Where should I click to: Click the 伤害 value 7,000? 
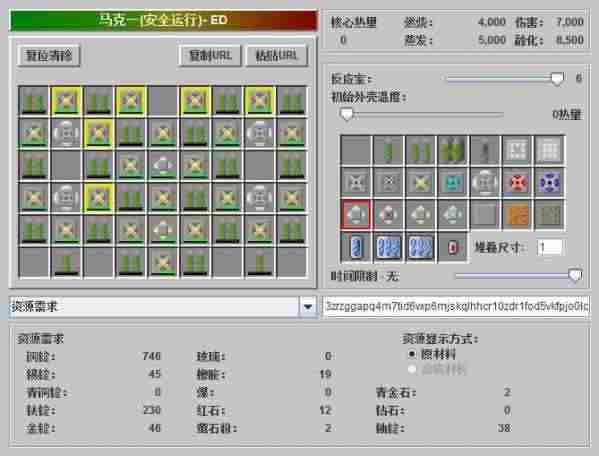click(x=570, y=22)
